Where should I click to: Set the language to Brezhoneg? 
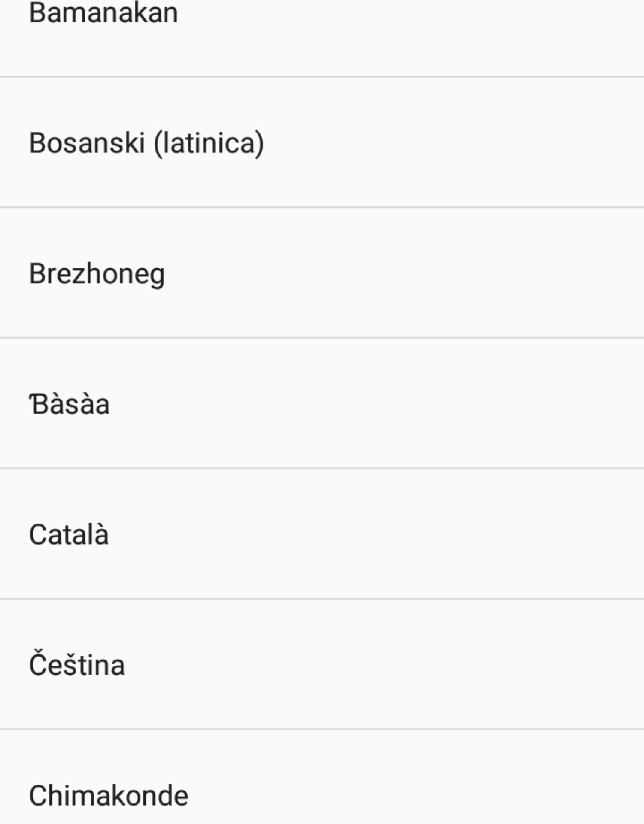(x=97, y=273)
